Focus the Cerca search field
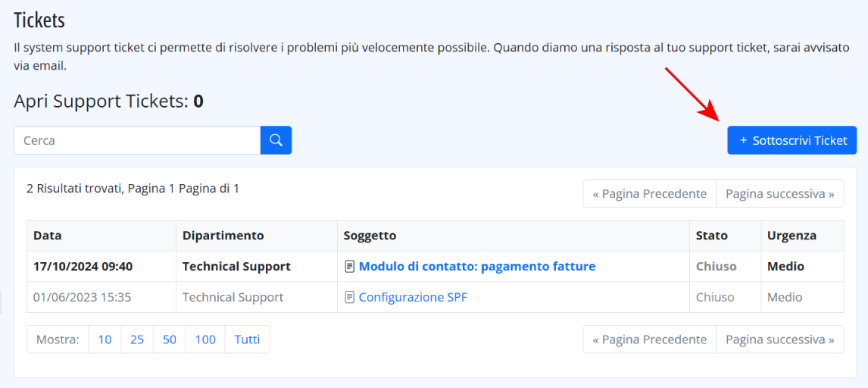868x388 pixels. [x=137, y=141]
